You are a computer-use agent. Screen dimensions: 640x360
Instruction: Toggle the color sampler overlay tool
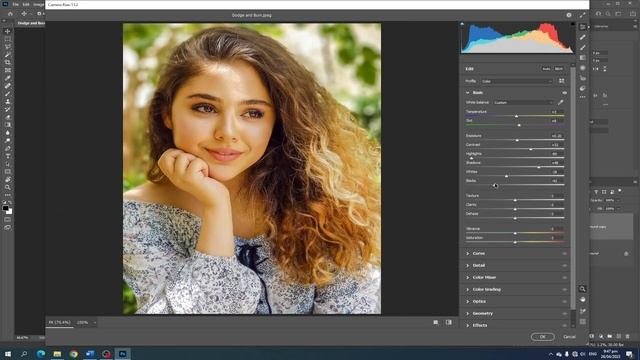click(x=582, y=311)
